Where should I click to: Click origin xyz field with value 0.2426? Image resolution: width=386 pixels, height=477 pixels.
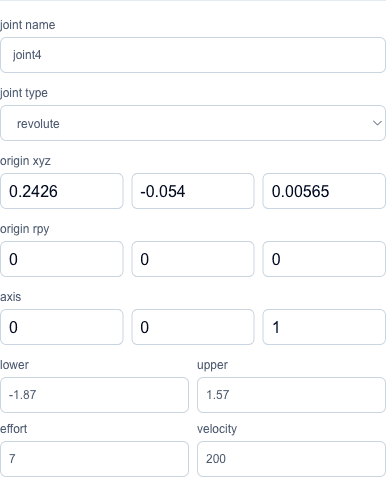(x=62, y=191)
